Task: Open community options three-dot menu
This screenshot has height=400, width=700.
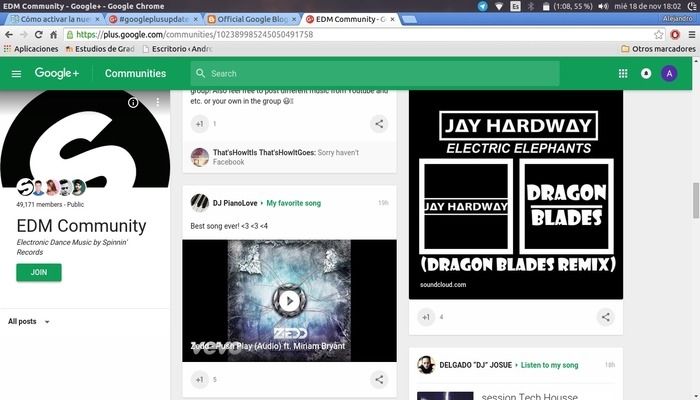Action: point(158,103)
